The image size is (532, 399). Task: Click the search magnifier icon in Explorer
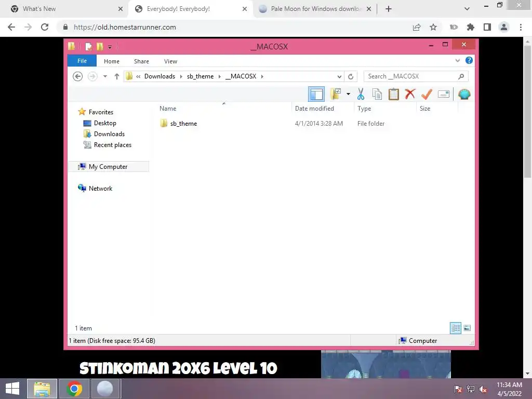pyautogui.click(x=461, y=76)
